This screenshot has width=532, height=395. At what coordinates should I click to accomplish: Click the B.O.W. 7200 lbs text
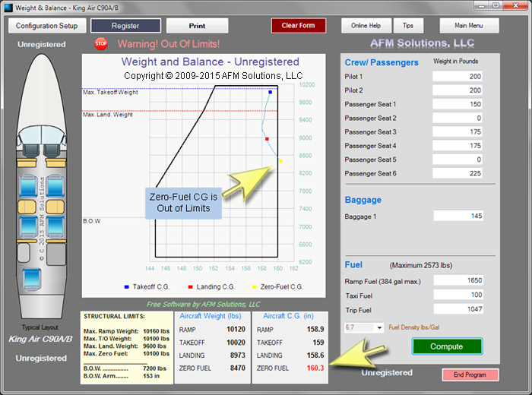click(125, 368)
